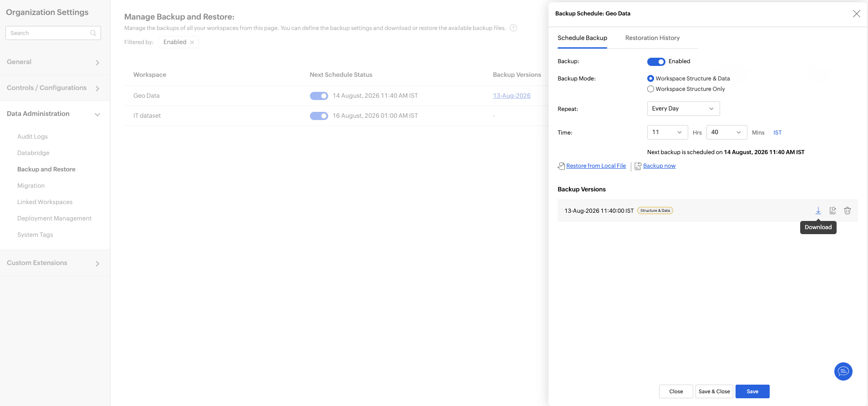Toggle Geo Data schedule status switch
Viewport: 868px width, 406px height.
(319, 96)
